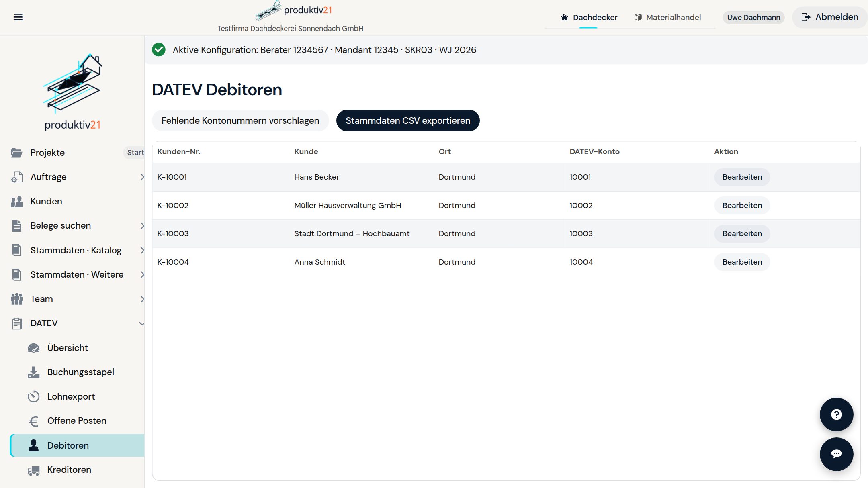Open Offene Posten menu entry
868x488 pixels.
point(77,421)
